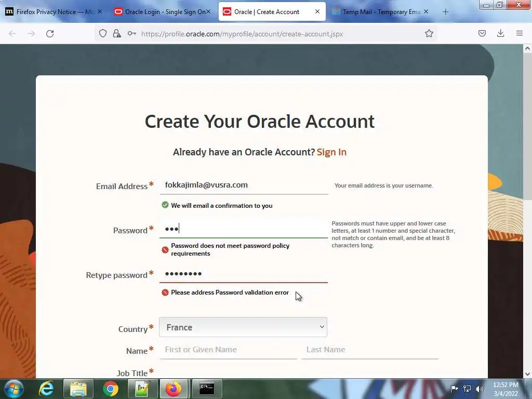Click the "Passwords must have upper and lower case" hint
532x399 pixels.
(393, 234)
